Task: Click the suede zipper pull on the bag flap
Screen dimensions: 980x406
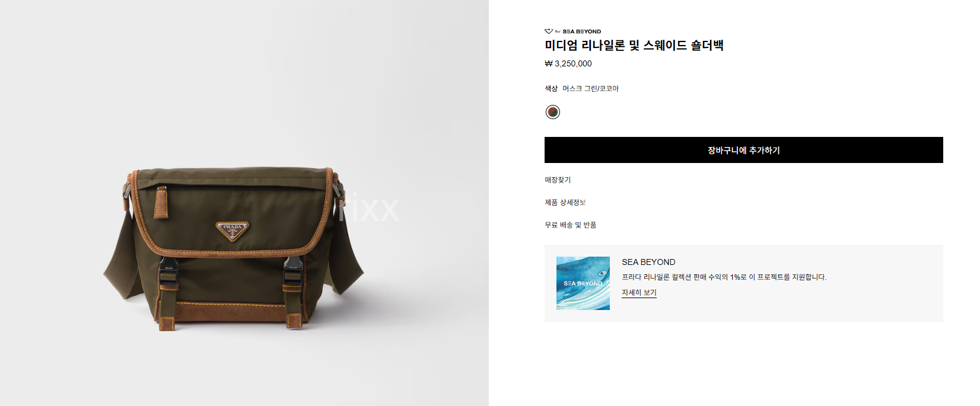Action: 161,203
